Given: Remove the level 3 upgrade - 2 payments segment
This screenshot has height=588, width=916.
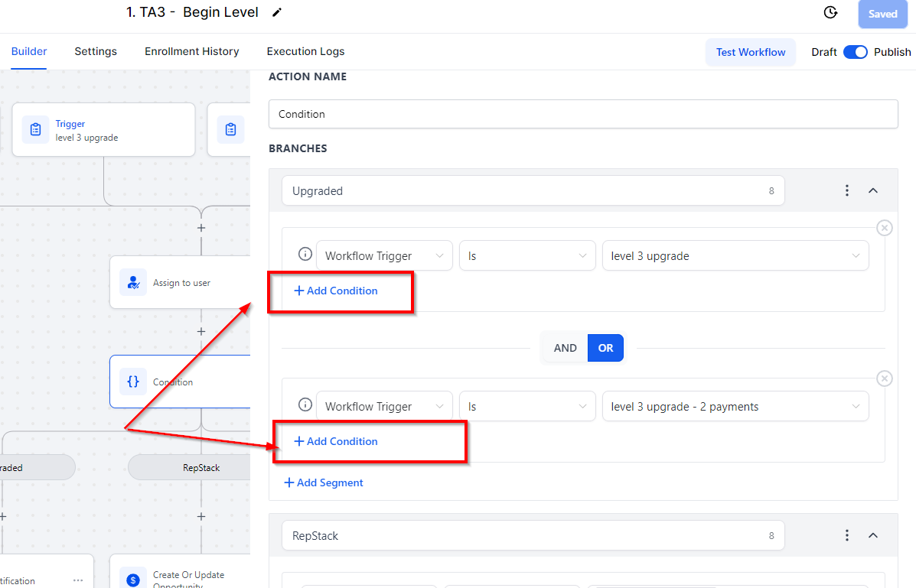Looking at the screenshot, I should point(885,378).
